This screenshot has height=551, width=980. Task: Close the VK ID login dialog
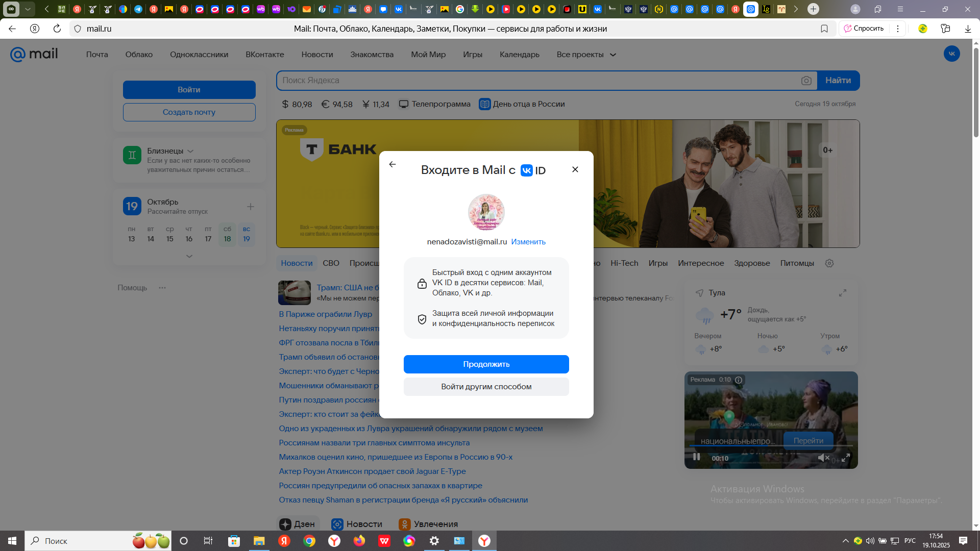575,169
